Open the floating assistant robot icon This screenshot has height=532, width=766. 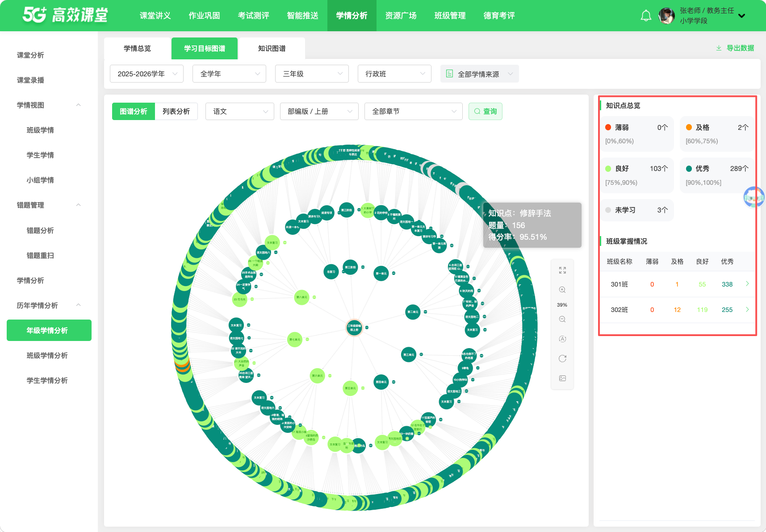tap(754, 197)
